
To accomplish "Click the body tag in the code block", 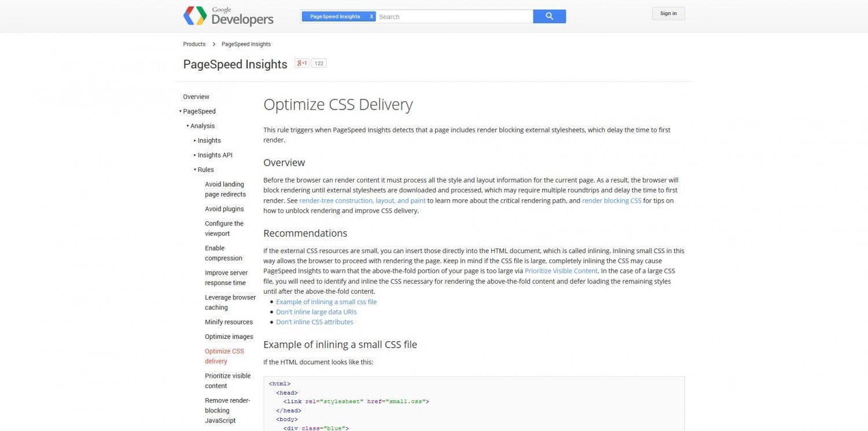I will (287, 419).
